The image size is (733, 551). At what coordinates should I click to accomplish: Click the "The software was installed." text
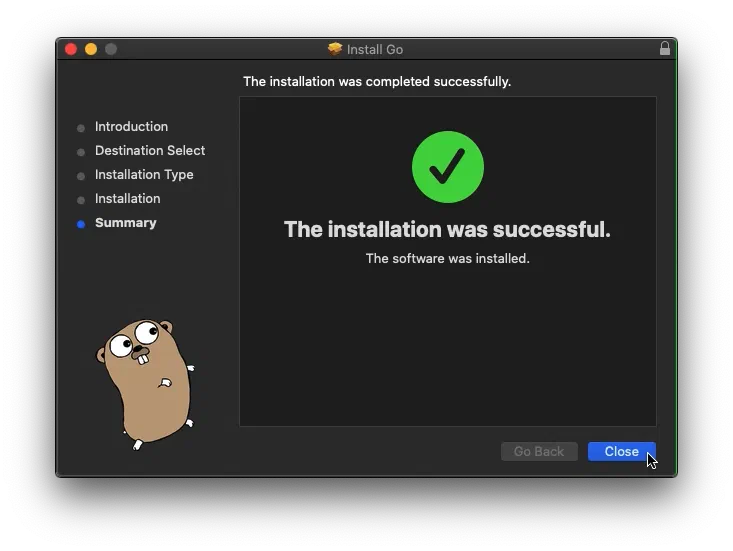447,258
